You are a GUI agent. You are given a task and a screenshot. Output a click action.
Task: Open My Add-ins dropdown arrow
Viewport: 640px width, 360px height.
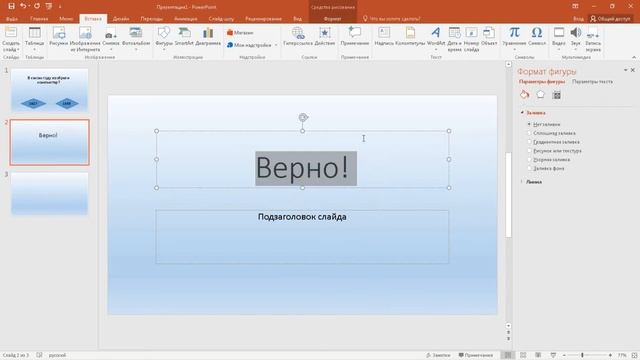point(276,45)
